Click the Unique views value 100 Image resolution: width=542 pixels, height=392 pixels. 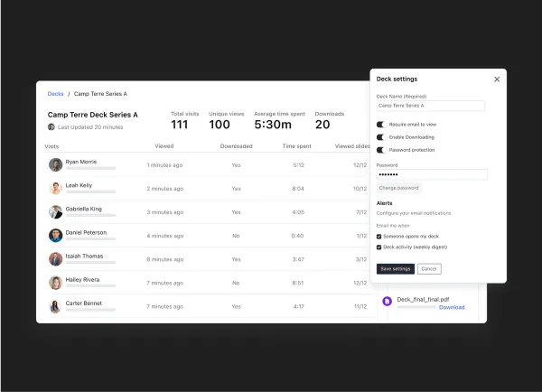tap(220, 125)
